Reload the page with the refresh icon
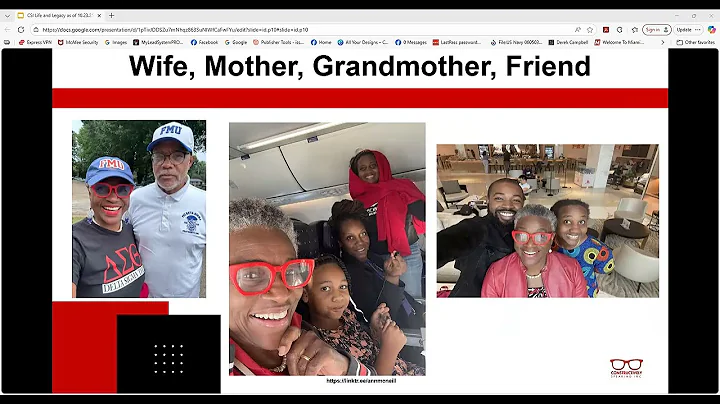The image size is (720, 404). [x=21, y=29]
